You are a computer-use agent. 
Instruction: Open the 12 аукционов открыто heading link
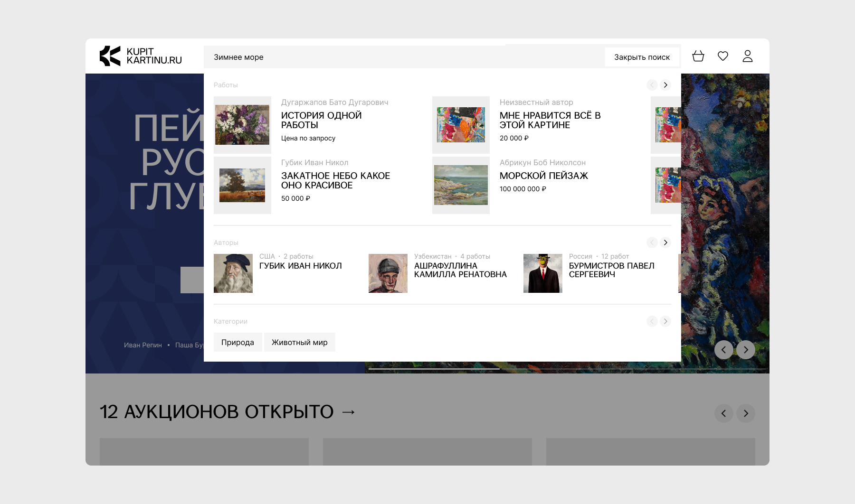[x=228, y=412]
